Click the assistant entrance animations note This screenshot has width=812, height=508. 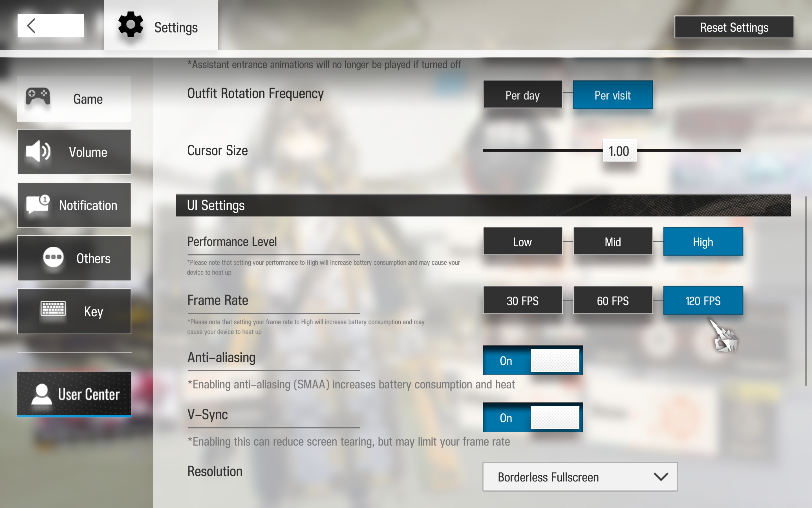pyautogui.click(x=324, y=64)
